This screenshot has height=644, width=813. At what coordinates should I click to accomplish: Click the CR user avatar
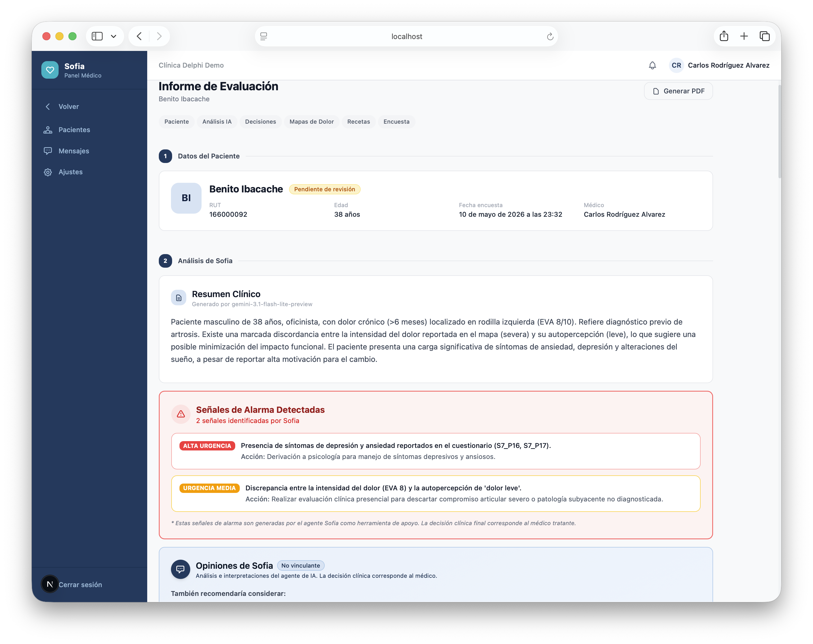(676, 66)
